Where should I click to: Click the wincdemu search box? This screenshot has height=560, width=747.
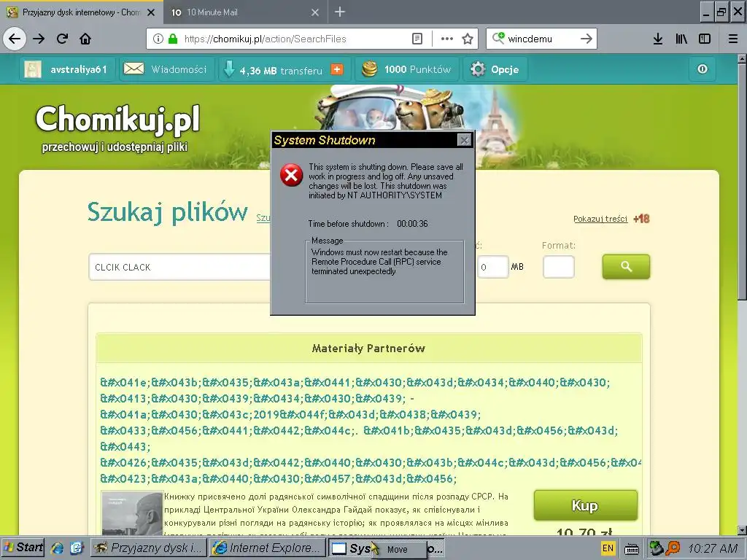click(541, 39)
